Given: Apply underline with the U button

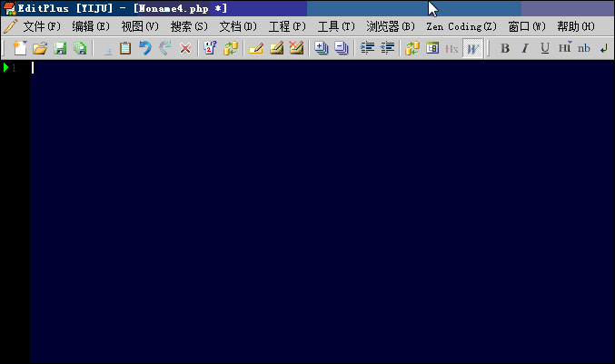Looking at the screenshot, I should pos(544,48).
